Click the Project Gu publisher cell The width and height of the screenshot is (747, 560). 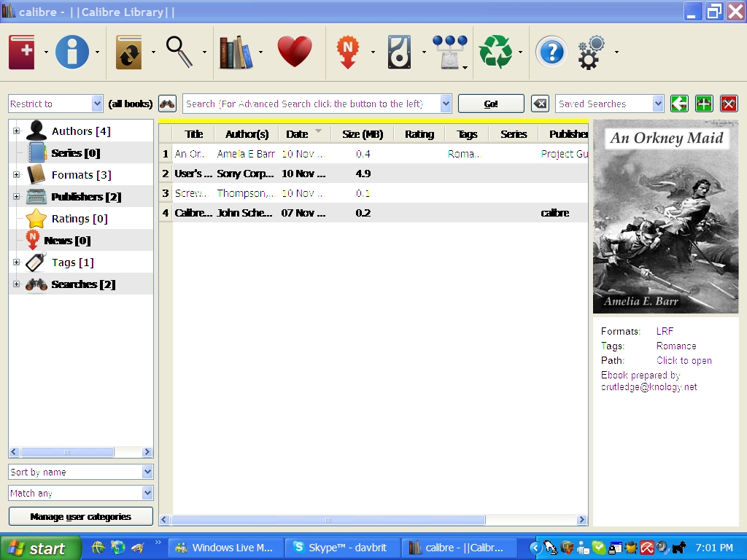(564, 154)
